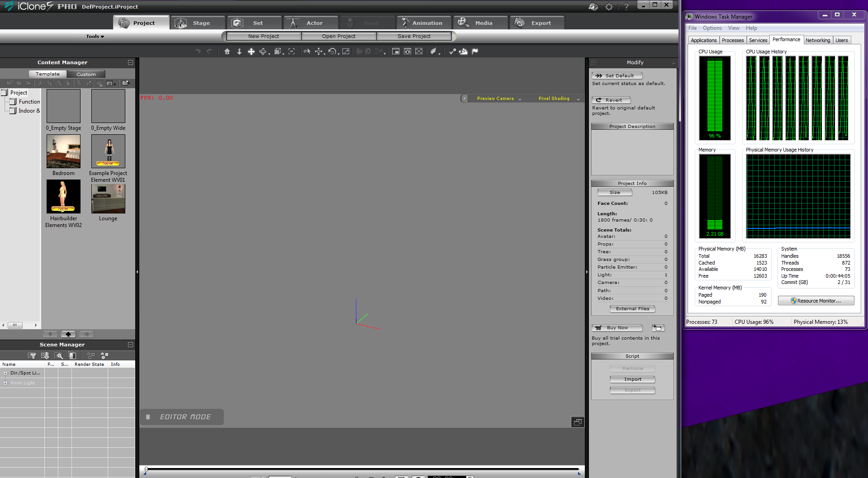
Task: Click the Scene Manager search icon
Action: [x=58, y=356]
